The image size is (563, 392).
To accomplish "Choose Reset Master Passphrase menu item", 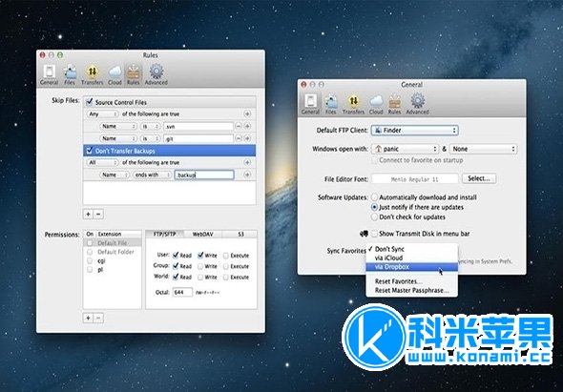I will [412, 290].
